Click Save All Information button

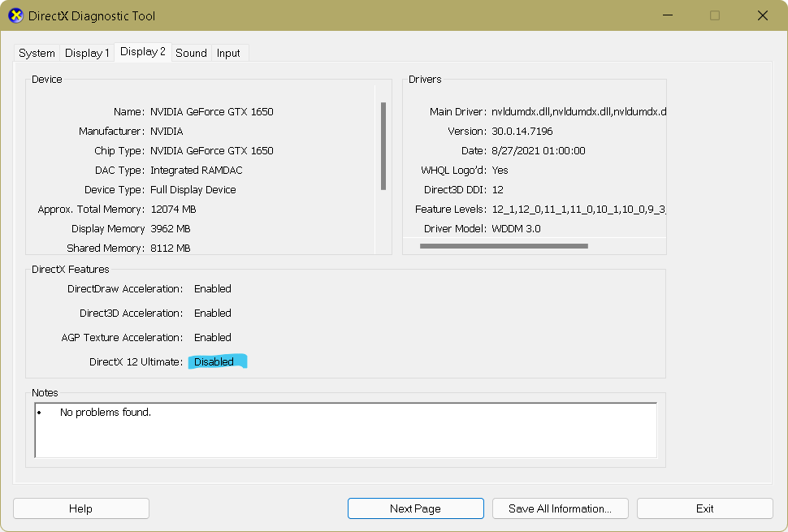[561, 508]
